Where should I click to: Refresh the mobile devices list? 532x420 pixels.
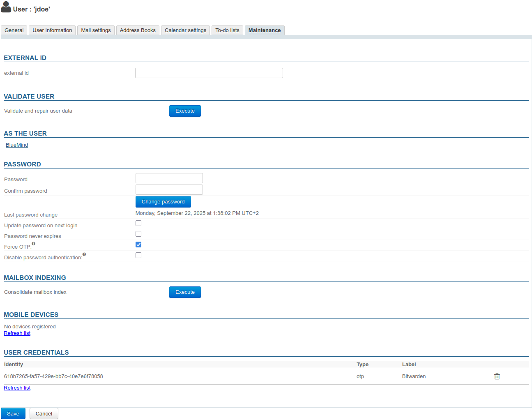(x=17, y=333)
